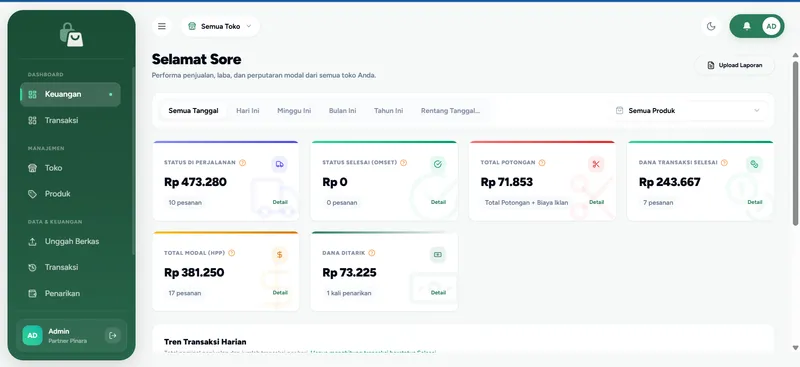800x367 pixels.
Task: Click the help icon beside Total Modal (HPP)
Action: coord(232,253)
